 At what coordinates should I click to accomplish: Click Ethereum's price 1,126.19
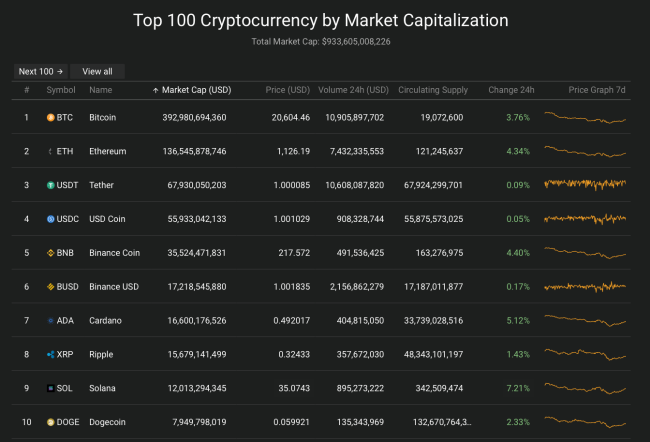(293, 151)
